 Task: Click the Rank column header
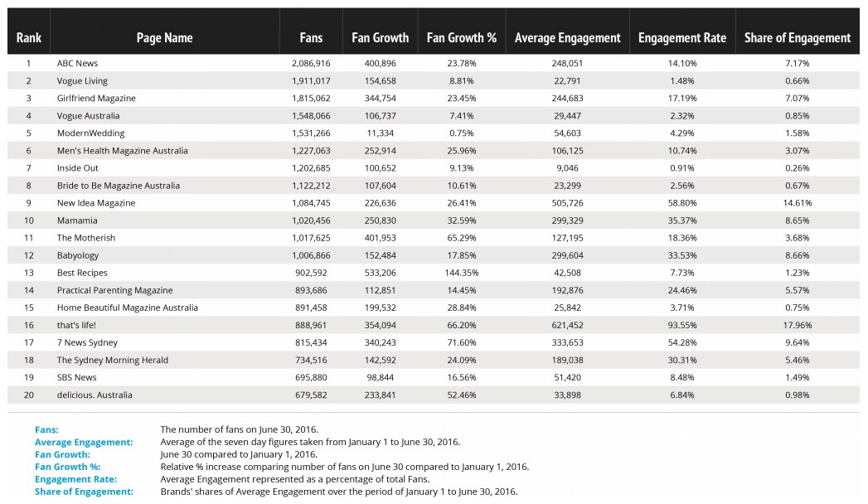[x=28, y=37]
